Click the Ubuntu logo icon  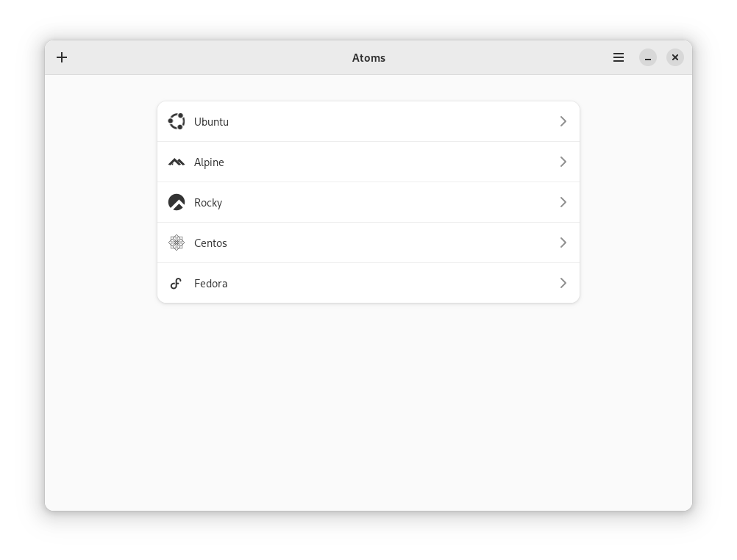(177, 121)
